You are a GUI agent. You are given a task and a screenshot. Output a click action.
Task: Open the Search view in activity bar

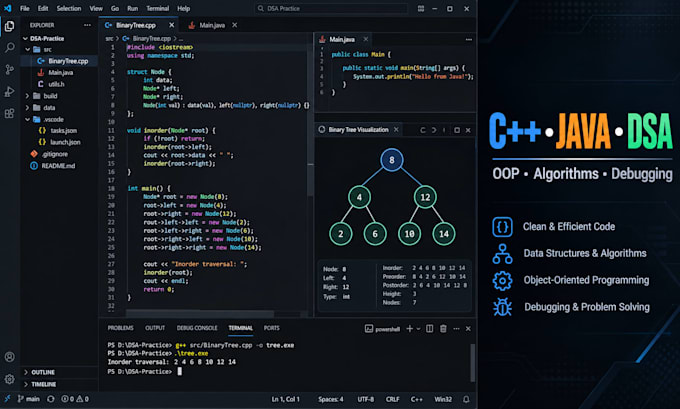[x=9, y=47]
